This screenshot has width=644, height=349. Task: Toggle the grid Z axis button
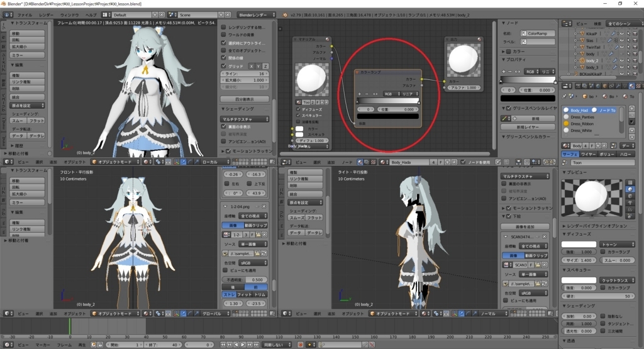pos(266,66)
